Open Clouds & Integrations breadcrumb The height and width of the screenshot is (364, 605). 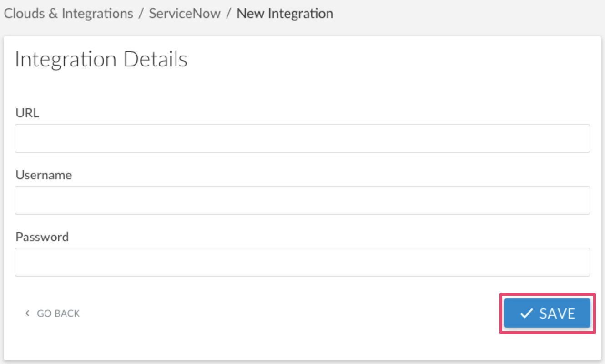69,14
